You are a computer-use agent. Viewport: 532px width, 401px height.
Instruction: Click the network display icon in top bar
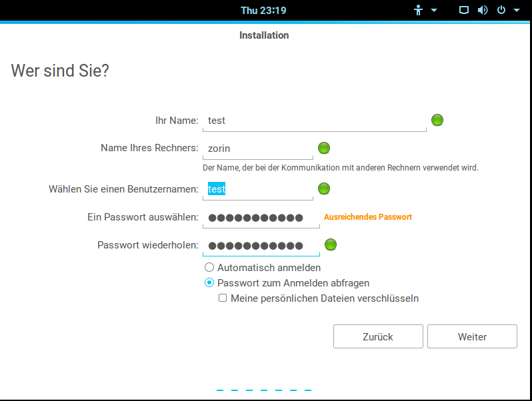(x=464, y=11)
